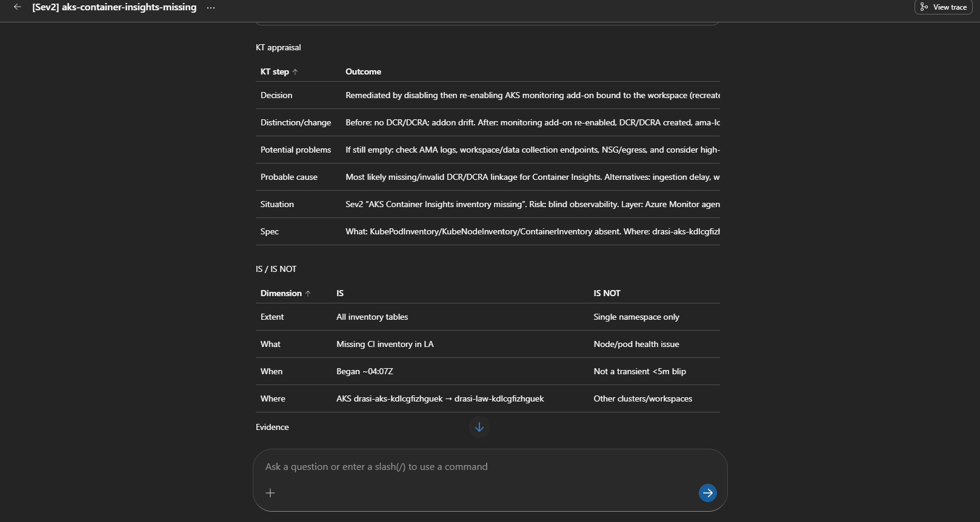Select the Spec row label
This screenshot has width=980, height=522.
click(x=270, y=231)
